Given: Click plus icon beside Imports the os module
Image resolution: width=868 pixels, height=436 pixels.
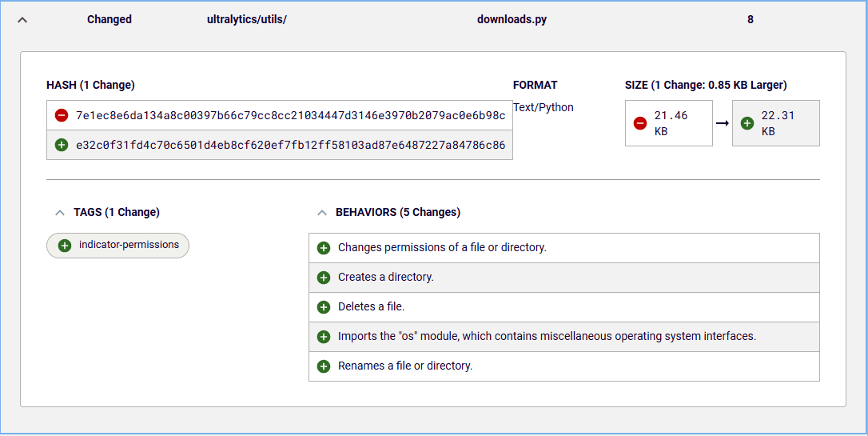Looking at the screenshot, I should tap(323, 336).
